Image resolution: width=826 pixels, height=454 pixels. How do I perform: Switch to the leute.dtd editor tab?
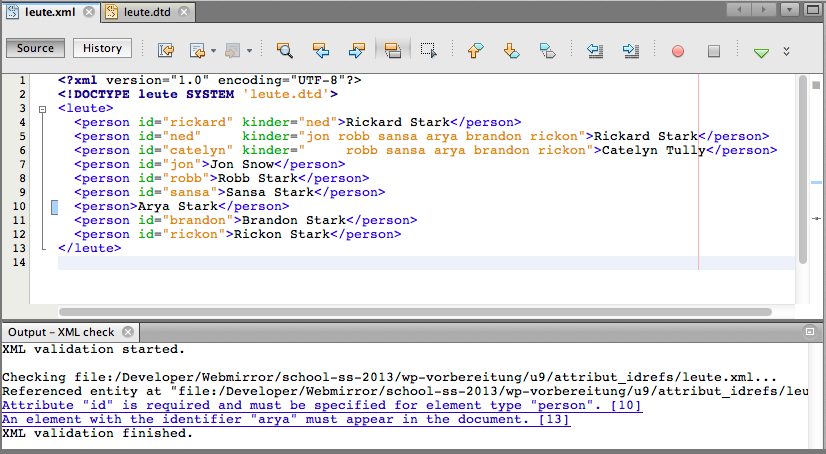point(147,12)
